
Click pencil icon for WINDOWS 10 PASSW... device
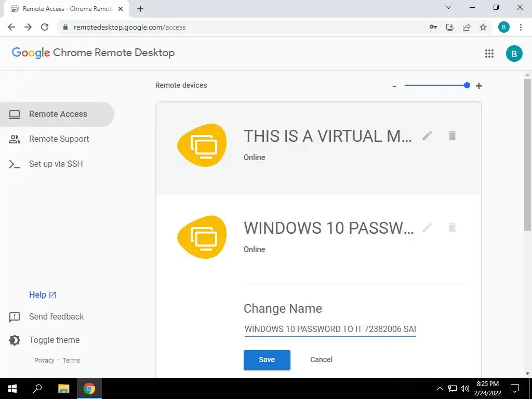pyautogui.click(x=427, y=228)
